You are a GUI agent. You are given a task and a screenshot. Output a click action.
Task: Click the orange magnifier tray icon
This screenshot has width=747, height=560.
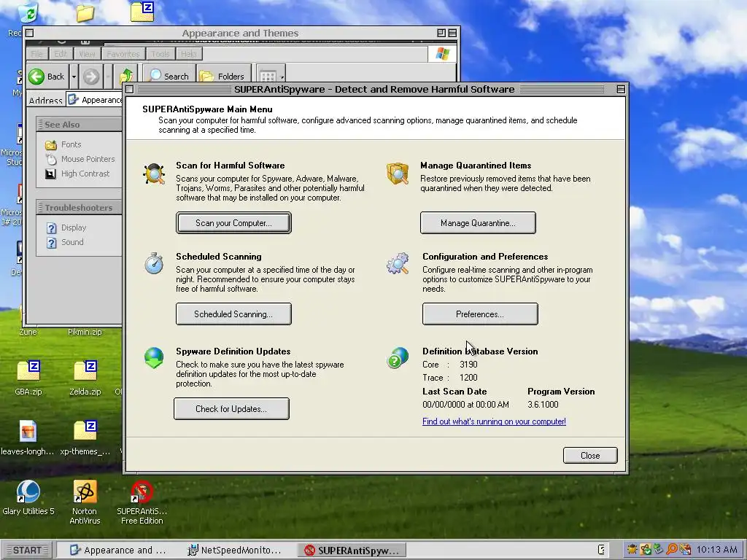coord(672,550)
